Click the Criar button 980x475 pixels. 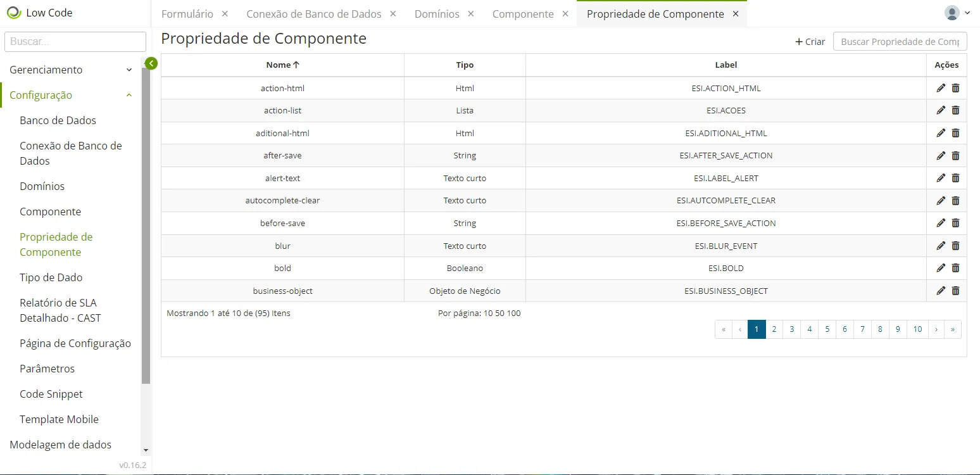point(810,42)
